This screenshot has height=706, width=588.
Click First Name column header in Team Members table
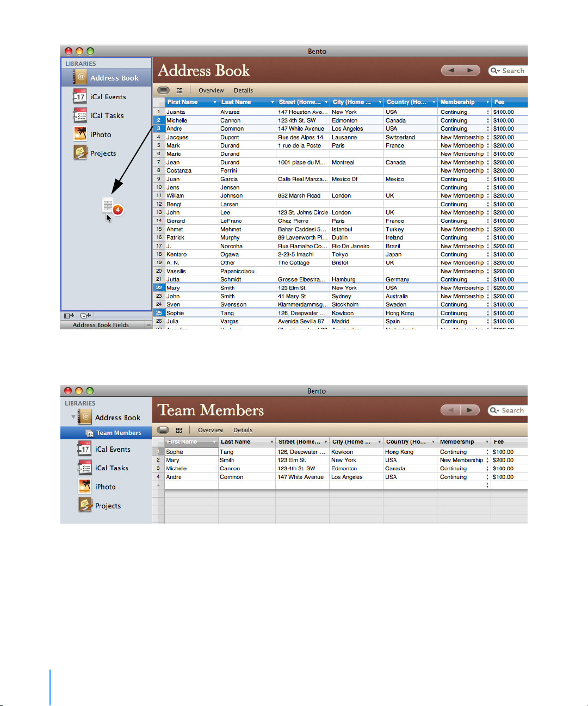pyautogui.click(x=191, y=442)
